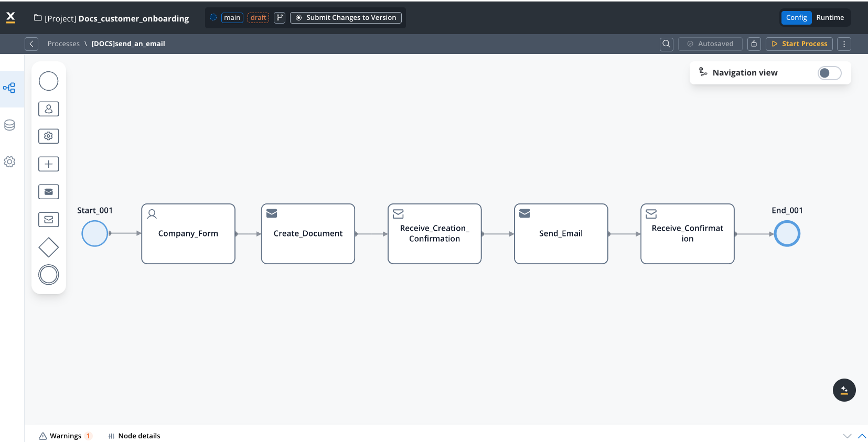Select the Send Message filled envelope in the palette

point(49,192)
